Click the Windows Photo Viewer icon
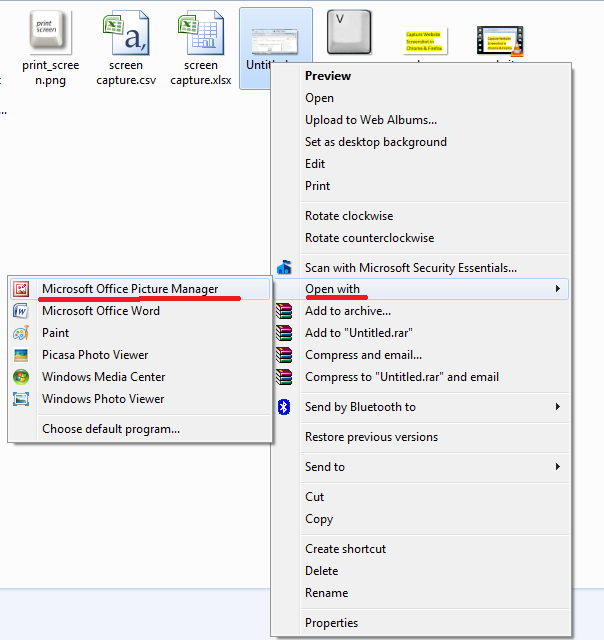Image resolution: width=604 pixels, height=640 pixels. click(21, 399)
